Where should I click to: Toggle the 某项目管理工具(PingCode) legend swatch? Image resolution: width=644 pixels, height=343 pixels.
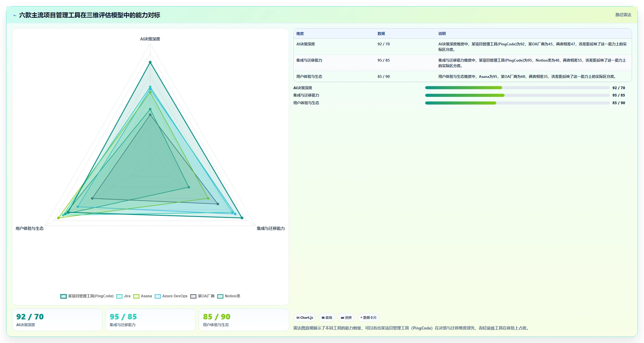coord(63,296)
